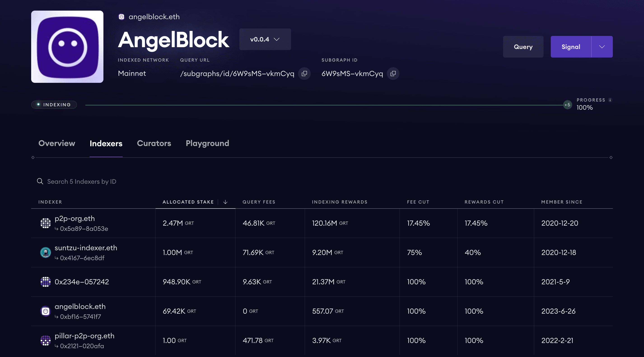This screenshot has width=644, height=357.
Task: Click the 40% rewards cut cell
Action: point(472,252)
